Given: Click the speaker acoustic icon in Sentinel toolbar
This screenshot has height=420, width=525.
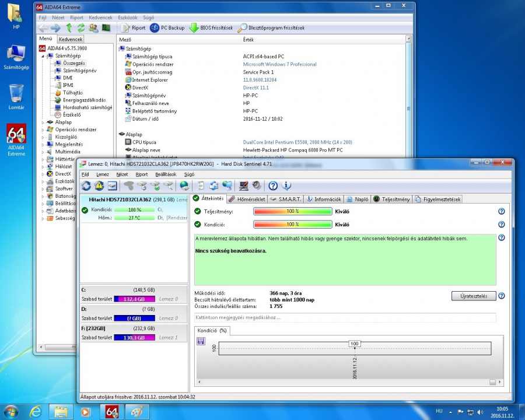Looking at the screenshot, I should pyautogui.click(x=257, y=186).
